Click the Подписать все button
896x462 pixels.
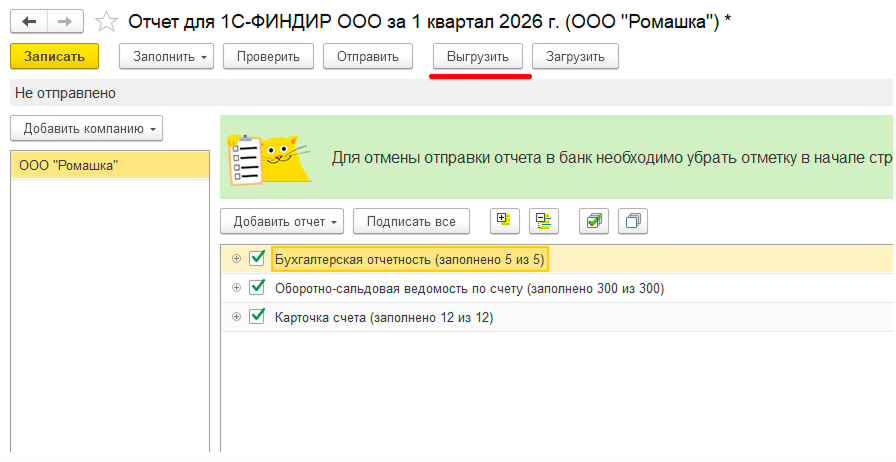(x=411, y=221)
